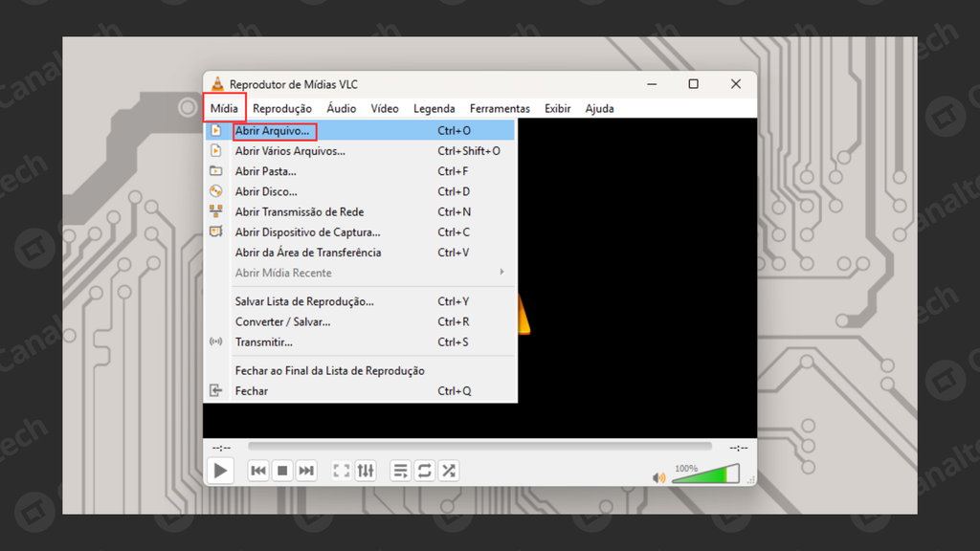Mute audio via speaker icon
Viewport: 980px width, 551px height.
(658, 477)
